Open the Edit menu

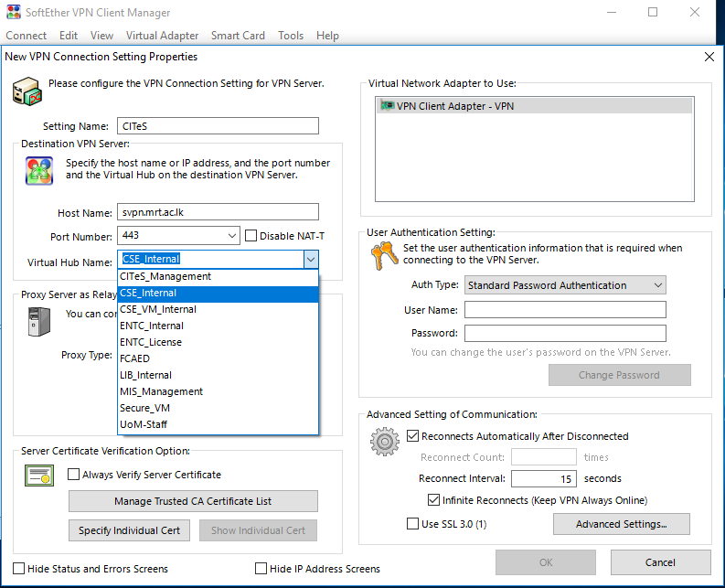pos(69,36)
